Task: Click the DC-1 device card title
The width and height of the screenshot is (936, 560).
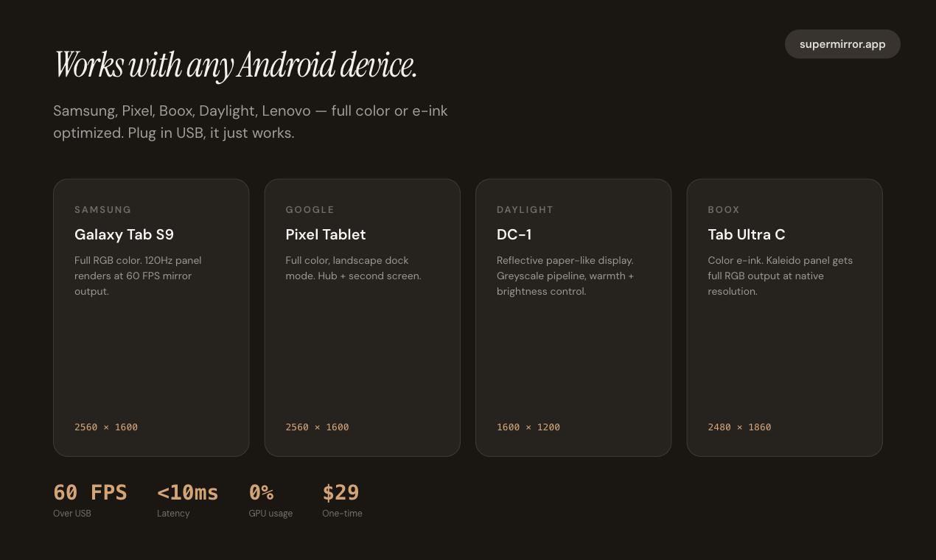Action: point(514,234)
